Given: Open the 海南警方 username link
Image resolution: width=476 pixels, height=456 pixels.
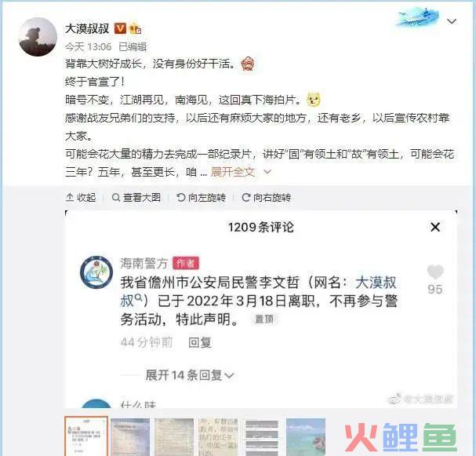Looking at the screenshot, I should tap(144, 263).
